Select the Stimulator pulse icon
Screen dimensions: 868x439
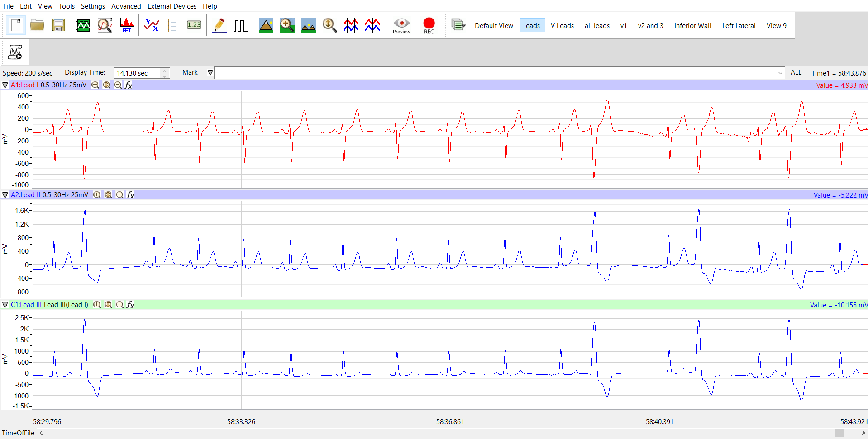tap(240, 25)
